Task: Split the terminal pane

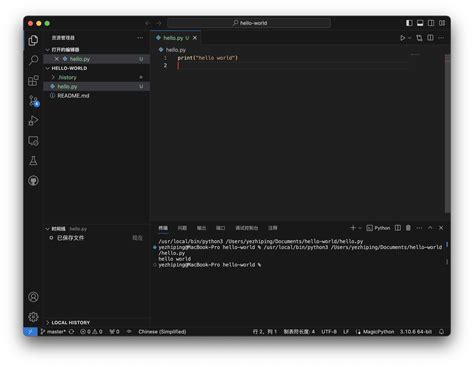Action: (x=398, y=228)
